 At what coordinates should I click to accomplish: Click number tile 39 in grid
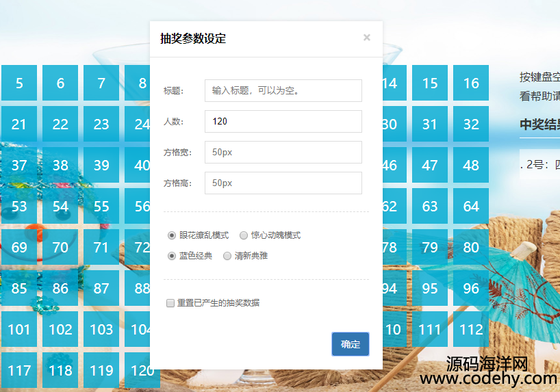101,166
